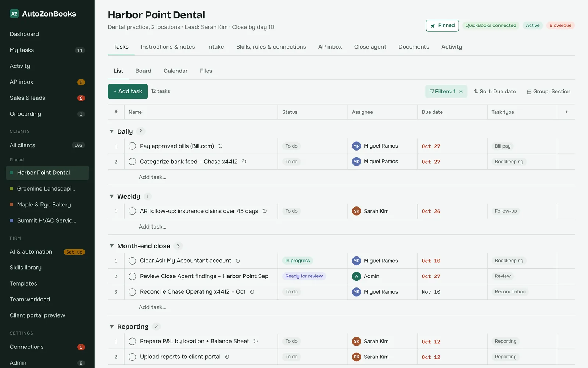Open the Calendar view tab

point(176,71)
